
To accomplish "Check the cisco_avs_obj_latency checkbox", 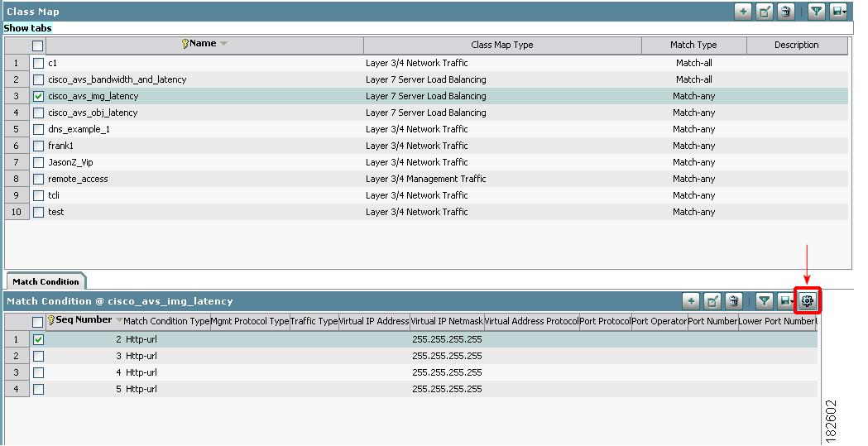I will pyautogui.click(x=38, y=113).
